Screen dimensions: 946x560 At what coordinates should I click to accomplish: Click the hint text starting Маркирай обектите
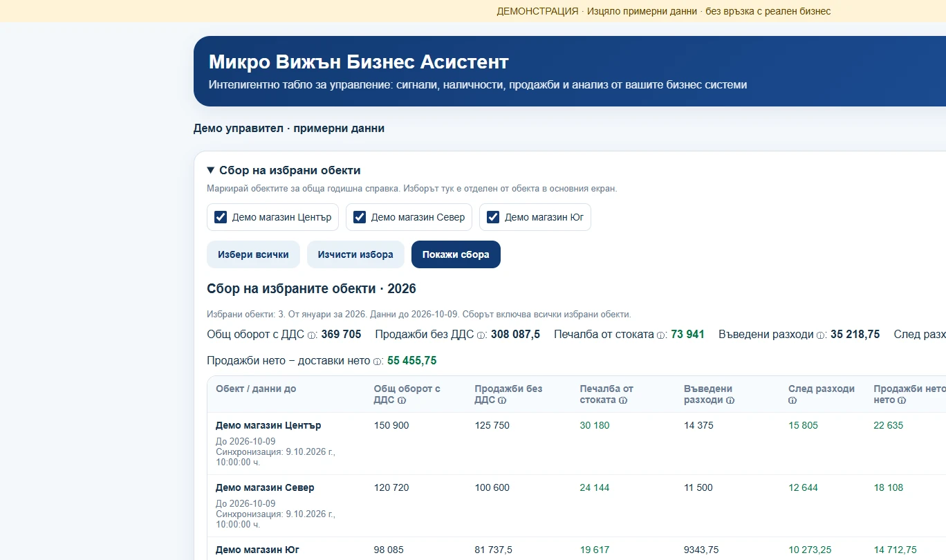click(411, 188)
